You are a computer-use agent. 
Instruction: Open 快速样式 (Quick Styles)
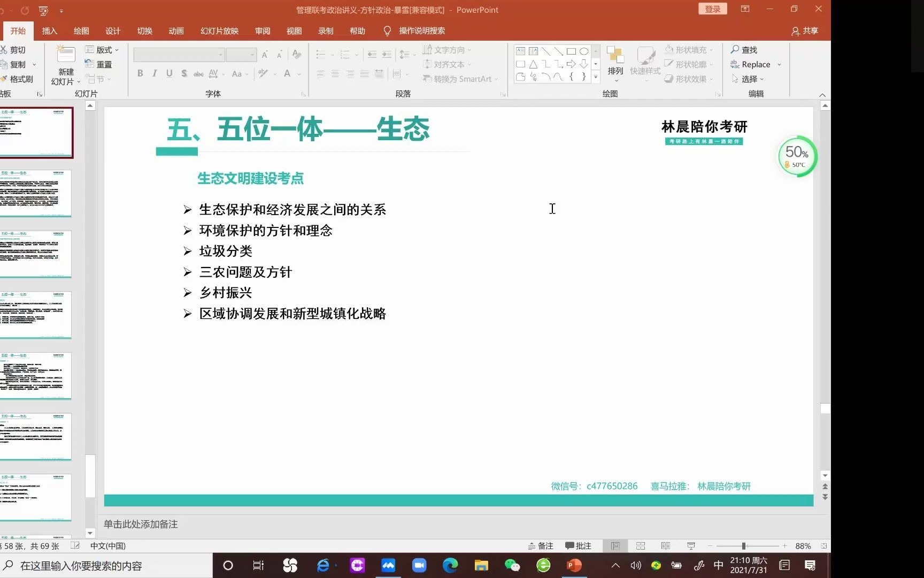coord(644,63)
